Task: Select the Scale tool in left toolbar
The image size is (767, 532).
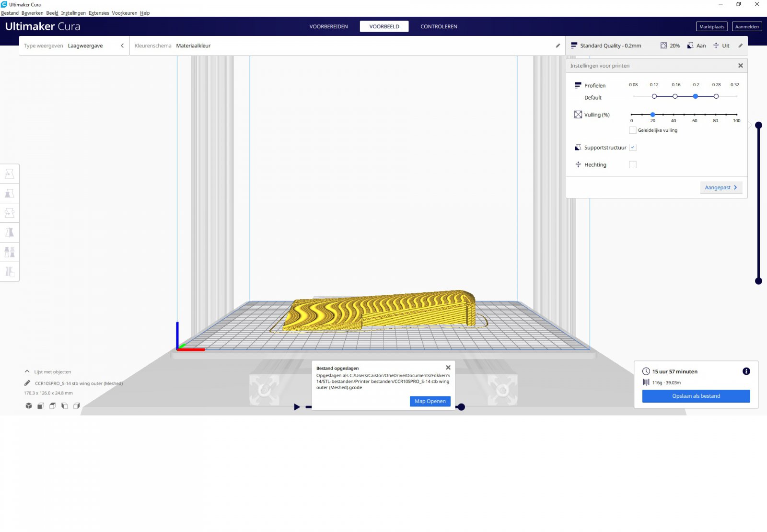Action: (x=10, y=194)
